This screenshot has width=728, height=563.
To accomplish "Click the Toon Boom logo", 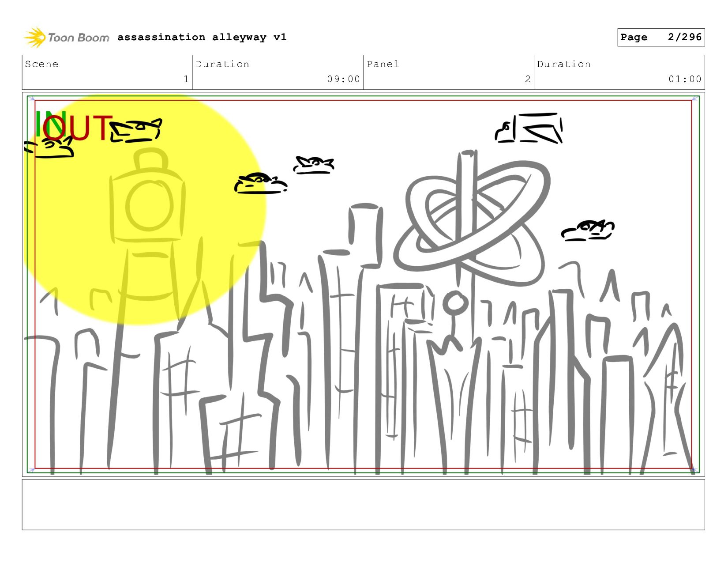I will 66,38.
